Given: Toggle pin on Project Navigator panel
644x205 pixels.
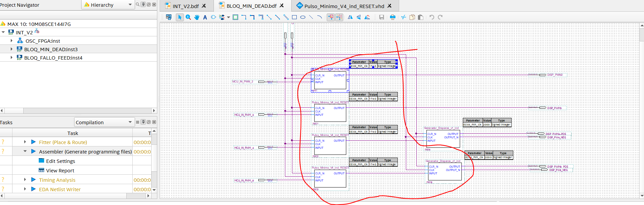Looking at the screenshot, I should (x=143, y=4).
